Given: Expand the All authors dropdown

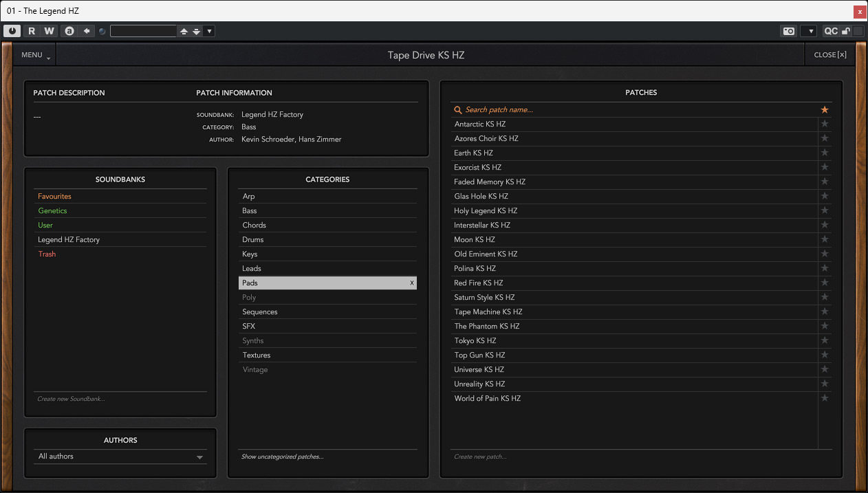Looking at the screenshot, I should [199, 457].
